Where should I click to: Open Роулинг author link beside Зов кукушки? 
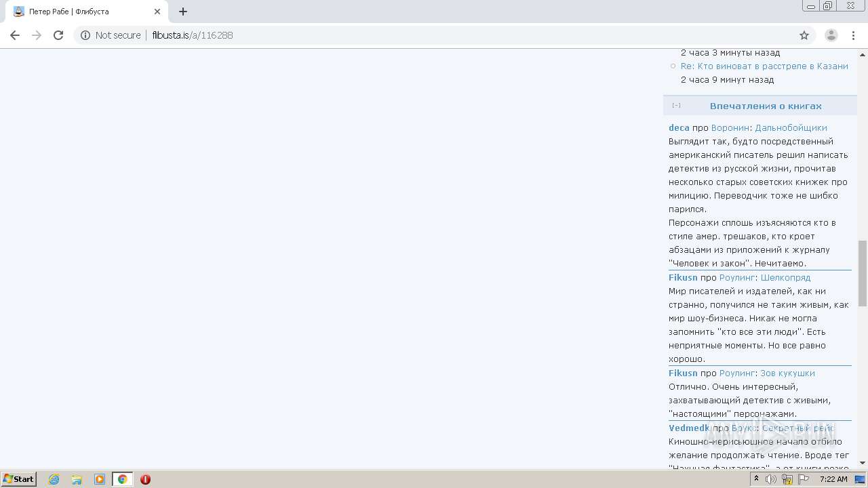[737, 373]
